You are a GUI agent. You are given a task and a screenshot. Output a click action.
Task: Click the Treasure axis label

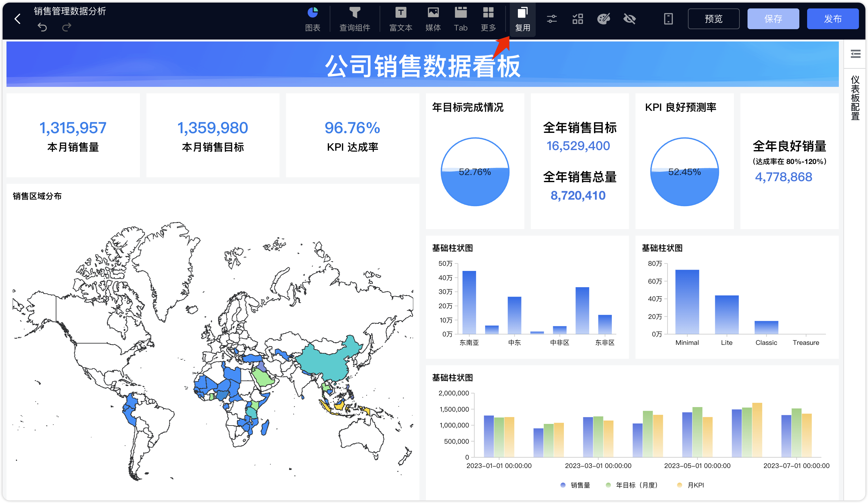tap(806, 342)
